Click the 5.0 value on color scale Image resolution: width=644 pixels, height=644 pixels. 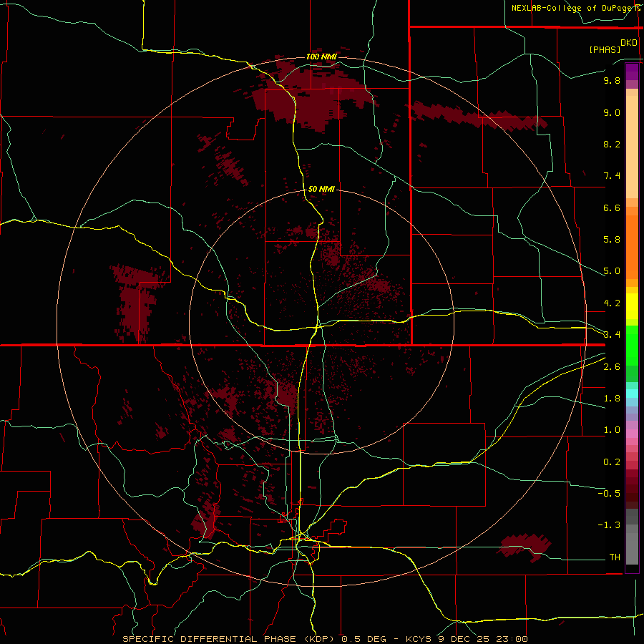coord(612,271)
